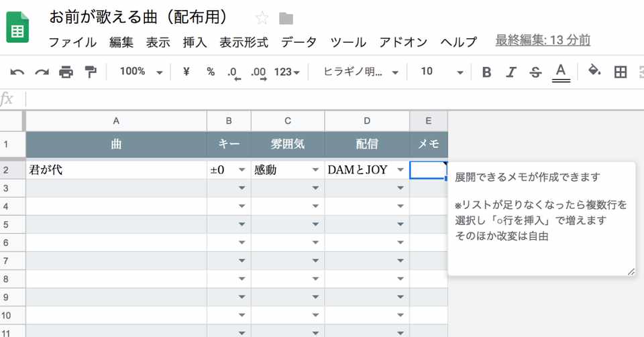Move the file with the folder icon
The width and height of the screenshot is (644, 337).
coord(286,19)
